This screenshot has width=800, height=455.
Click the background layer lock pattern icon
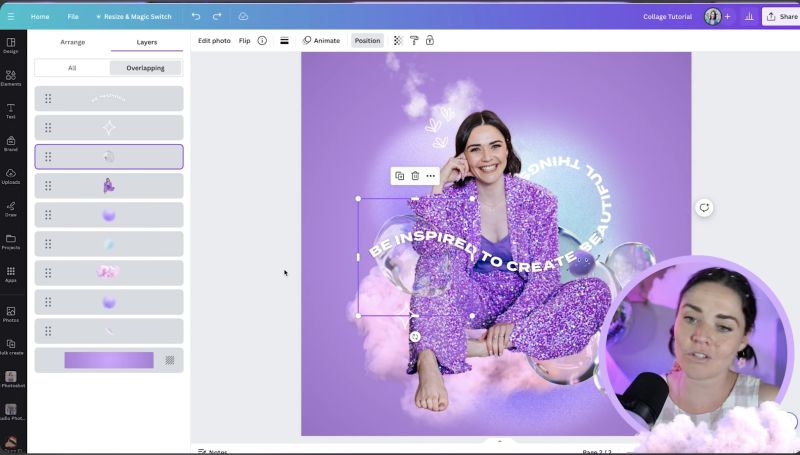tap(170, 360)
